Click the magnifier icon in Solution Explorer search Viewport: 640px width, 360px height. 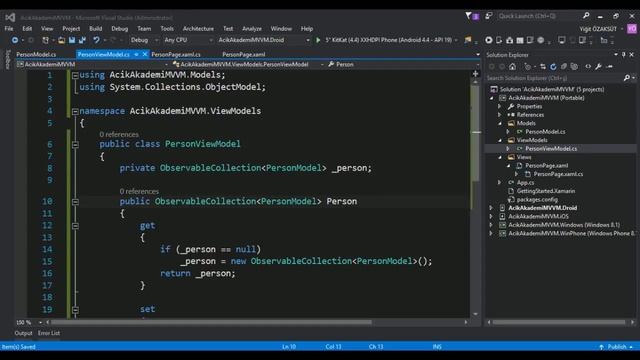[x=627, y=78]
